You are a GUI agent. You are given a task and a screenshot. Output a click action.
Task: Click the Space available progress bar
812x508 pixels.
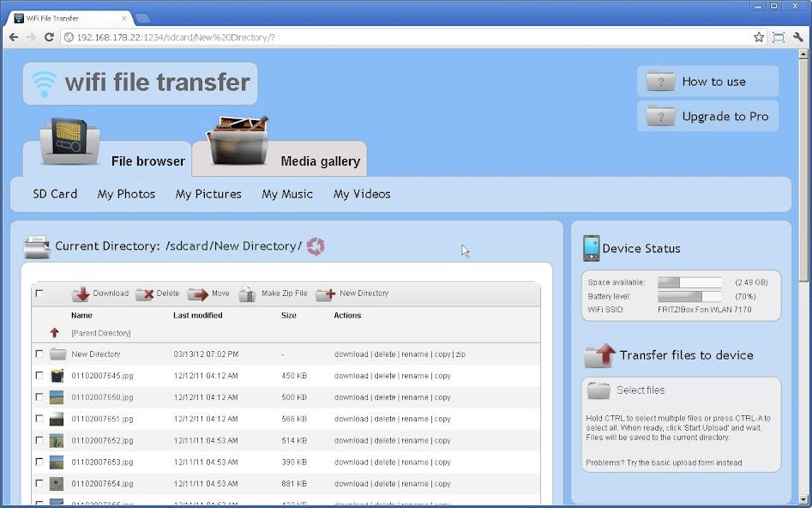point(689,282)
